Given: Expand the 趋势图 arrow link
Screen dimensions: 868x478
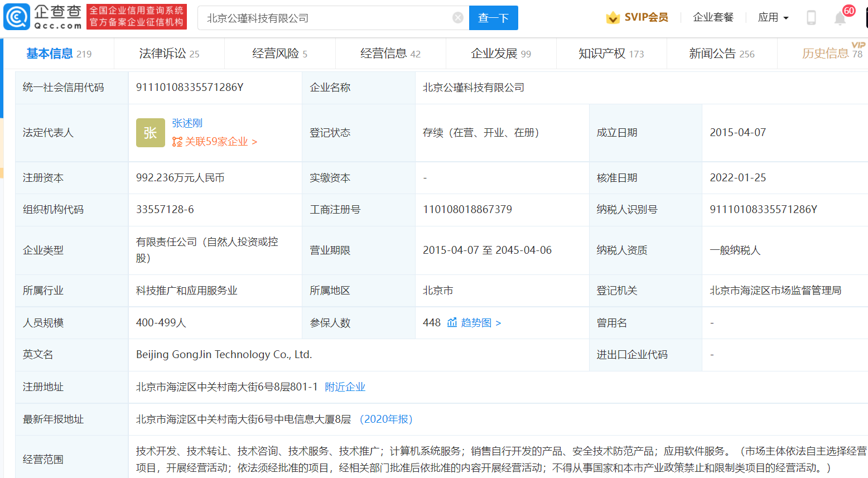Looking at the screenshot, I should [481, 322].
